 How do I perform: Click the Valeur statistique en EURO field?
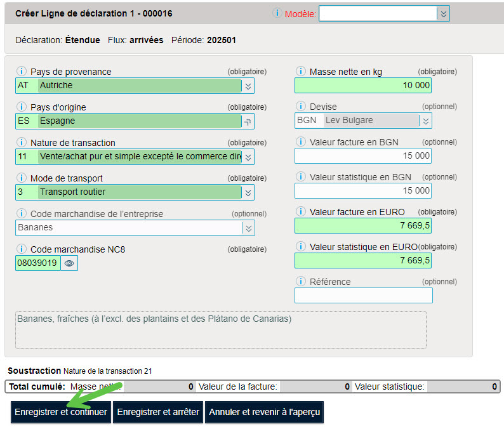363,261
